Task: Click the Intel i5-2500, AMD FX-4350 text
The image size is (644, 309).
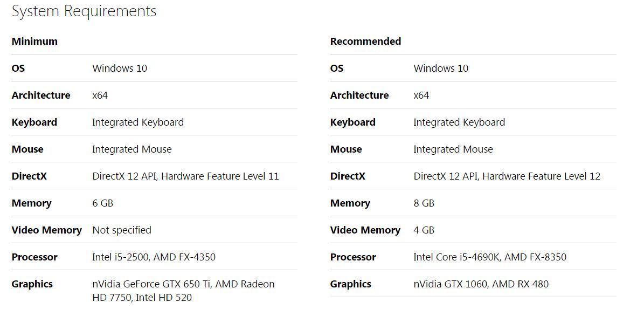Action: (154, 257)
